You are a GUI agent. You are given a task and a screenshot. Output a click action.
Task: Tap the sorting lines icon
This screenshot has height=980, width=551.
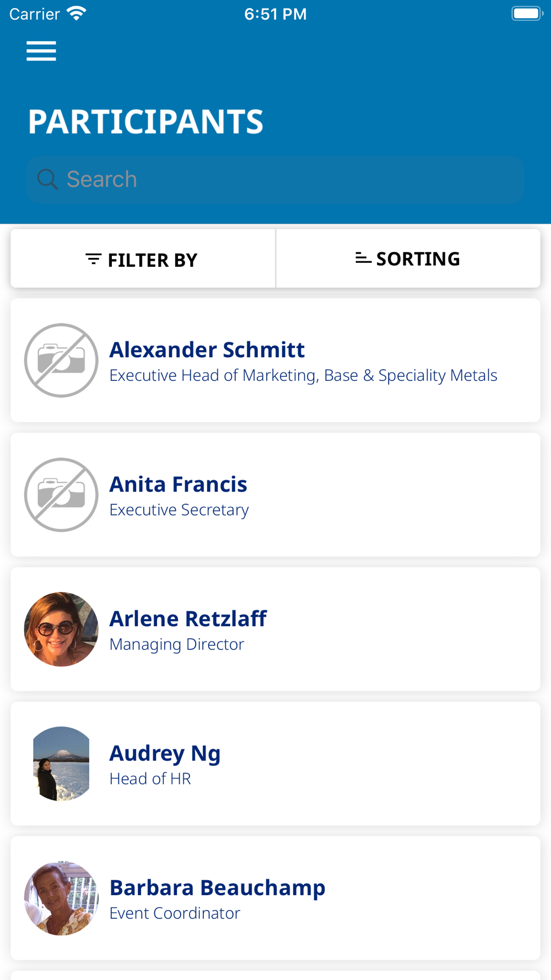363,258
